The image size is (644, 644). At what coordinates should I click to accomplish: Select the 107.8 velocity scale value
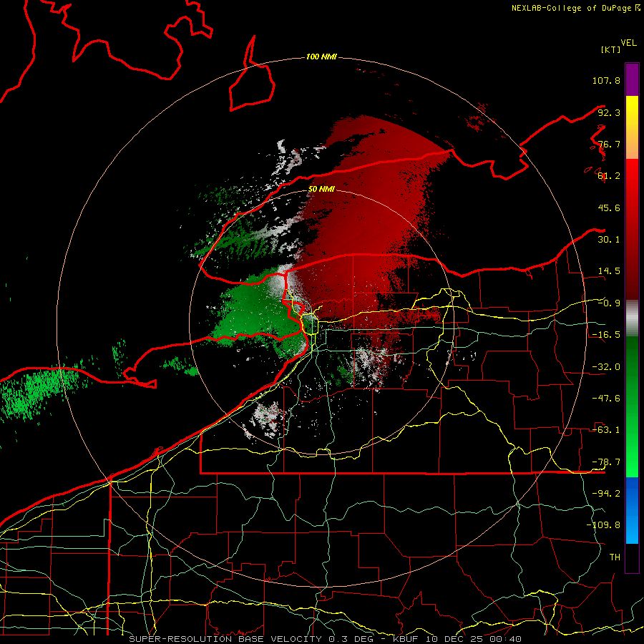coord(606,80)
